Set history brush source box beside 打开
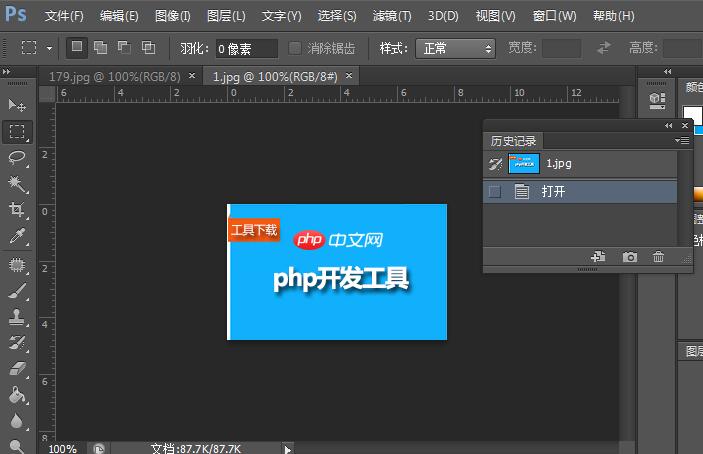This screenshot has height=454, width=703. [x=495, y=192]
